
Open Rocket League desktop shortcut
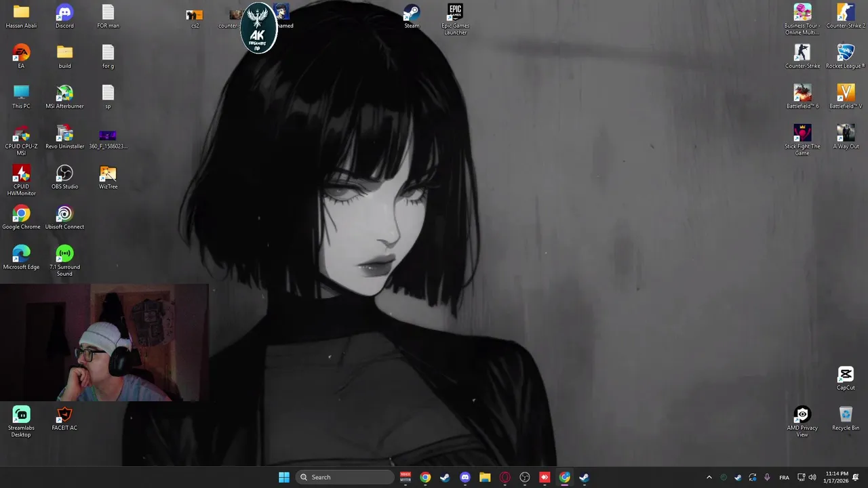click(846, 57)
